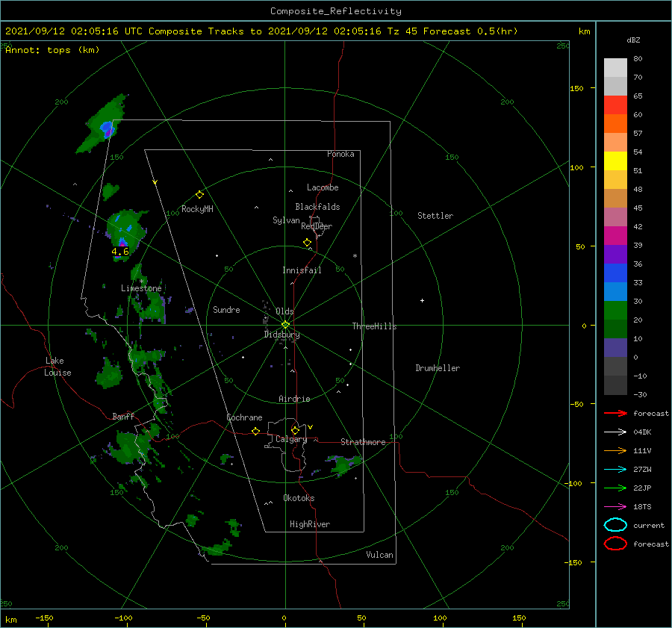Select the white 04DK arrow icon
The image size is (672, 628).
pos(615,432)
